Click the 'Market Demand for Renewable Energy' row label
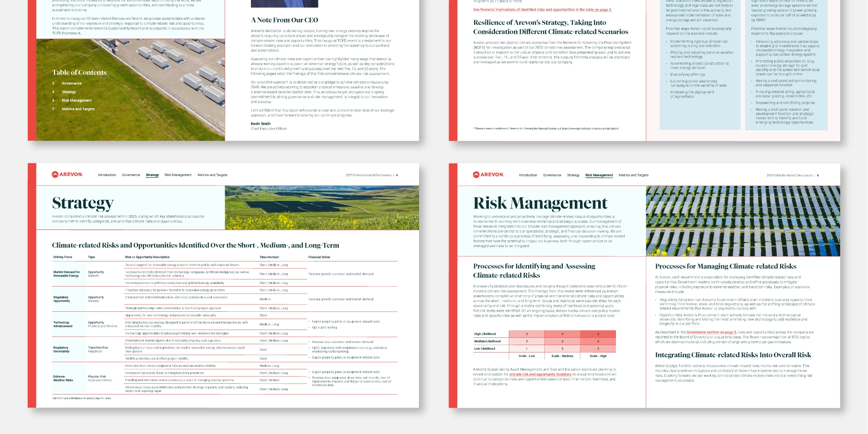 (x=67, y=274)
